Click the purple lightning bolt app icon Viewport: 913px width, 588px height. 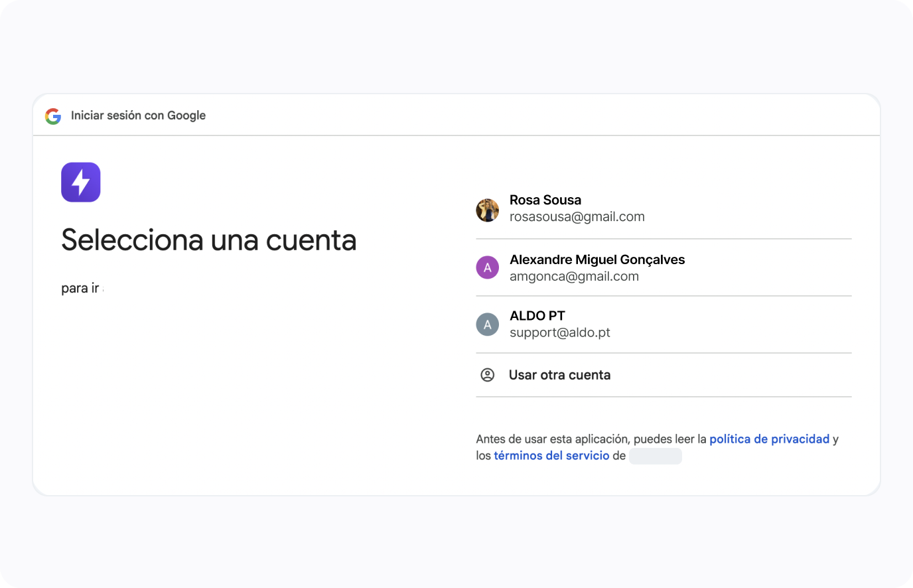(81, 182)
